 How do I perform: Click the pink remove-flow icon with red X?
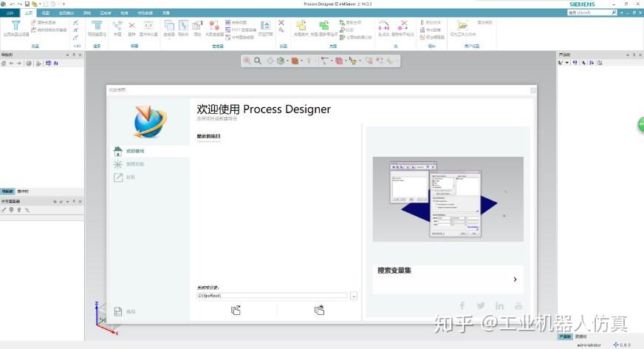(403, 25)
